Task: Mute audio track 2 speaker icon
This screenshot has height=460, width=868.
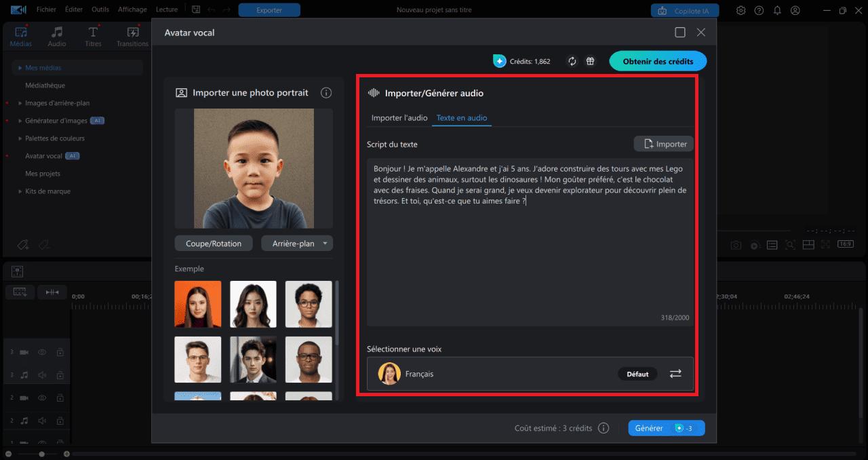Action: coord(42,421)
